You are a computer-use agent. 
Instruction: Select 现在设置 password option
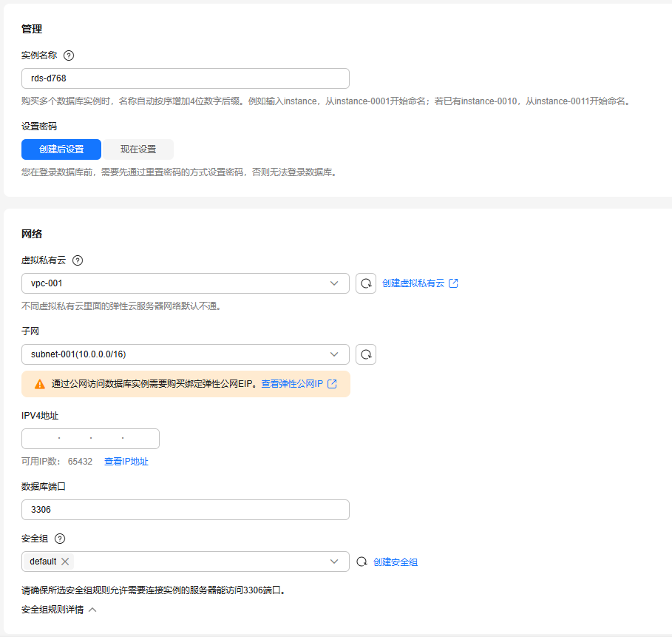click(x=138, y=149)
